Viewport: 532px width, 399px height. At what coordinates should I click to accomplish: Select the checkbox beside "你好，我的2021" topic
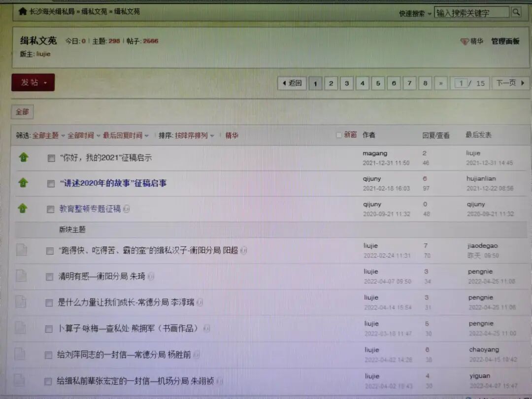click(51, 158)
